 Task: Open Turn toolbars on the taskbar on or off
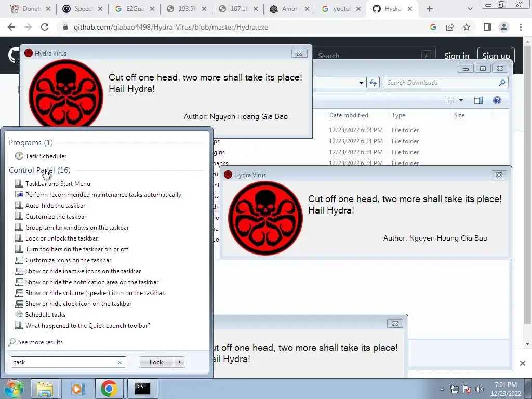coord(72,249)
